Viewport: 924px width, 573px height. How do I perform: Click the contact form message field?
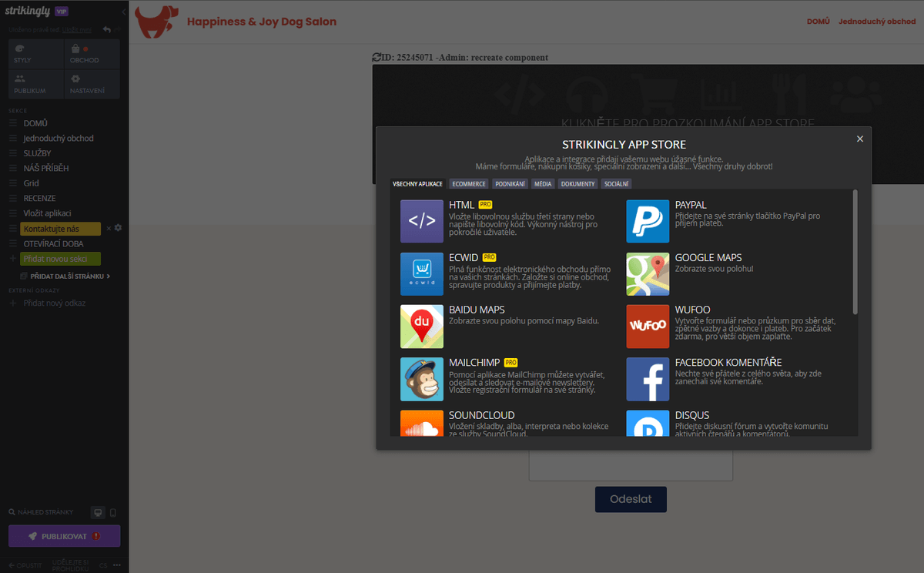(631, 465)
